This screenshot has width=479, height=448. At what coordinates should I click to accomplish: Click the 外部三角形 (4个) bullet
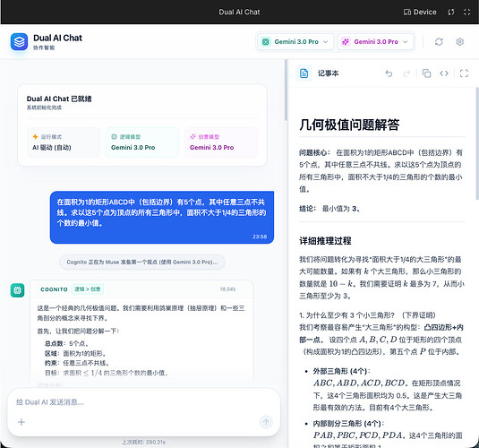point(341,371)
